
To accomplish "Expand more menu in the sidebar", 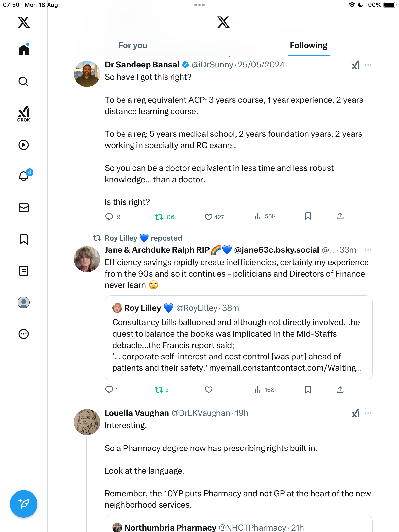I will [24, 334].
